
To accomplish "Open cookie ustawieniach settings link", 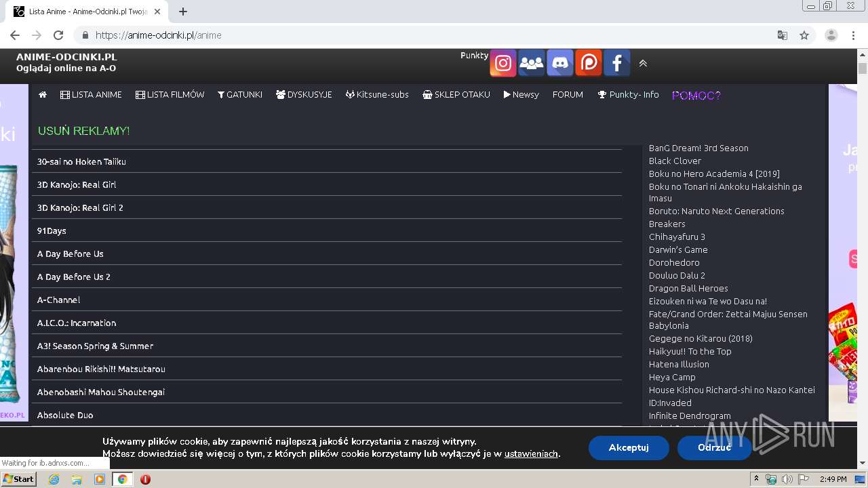I will point(531,454).
